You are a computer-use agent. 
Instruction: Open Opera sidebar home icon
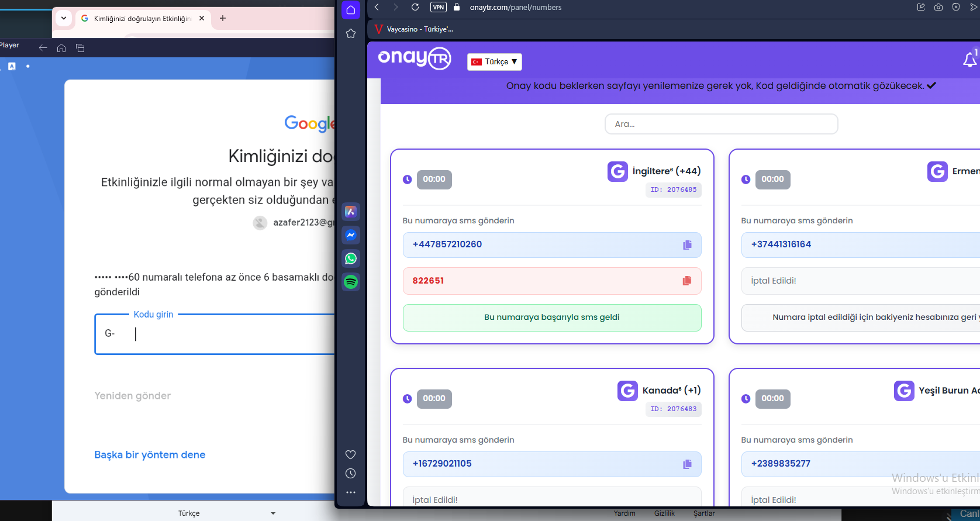pyautogui.click(x=351, y=10)
